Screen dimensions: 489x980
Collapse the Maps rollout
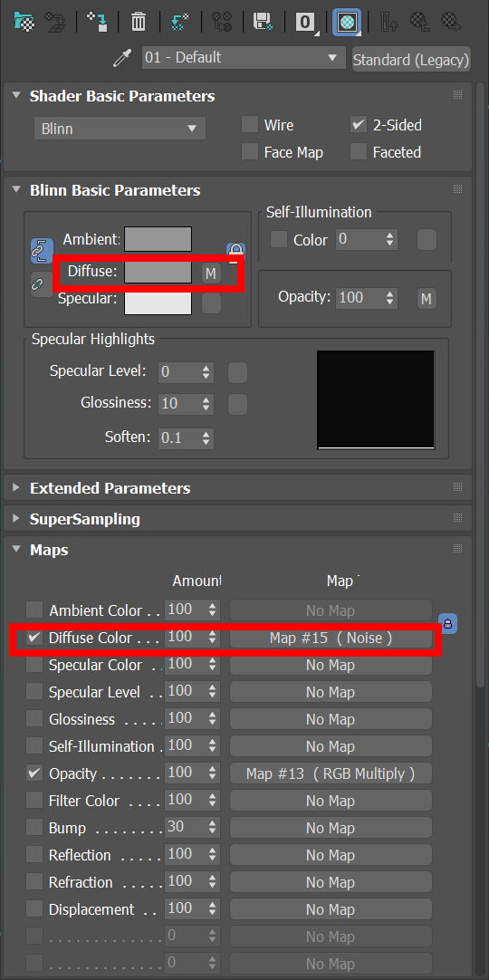[16, 550]
